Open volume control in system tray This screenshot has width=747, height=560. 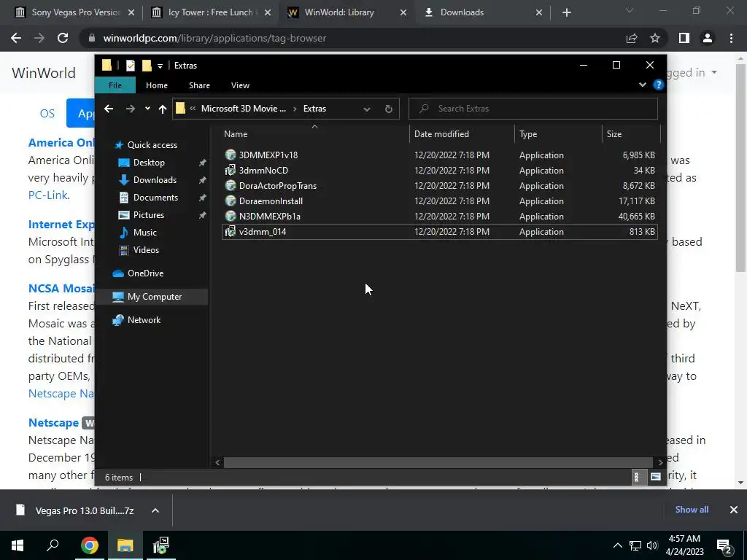[652, 545]
